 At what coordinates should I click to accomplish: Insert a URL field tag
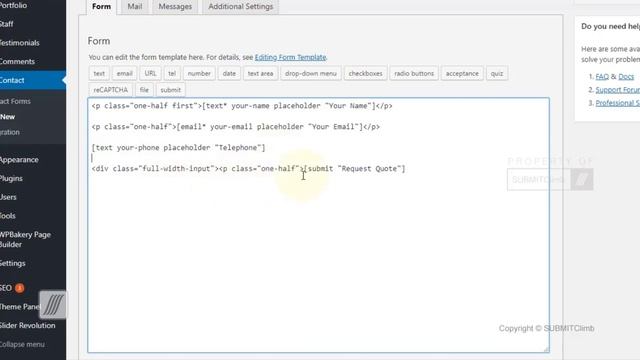tap(150, 73)
